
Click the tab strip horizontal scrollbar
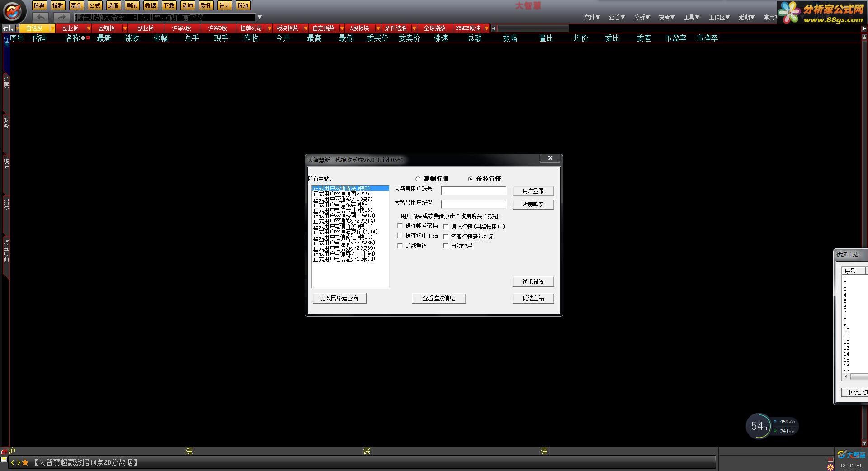533,28
